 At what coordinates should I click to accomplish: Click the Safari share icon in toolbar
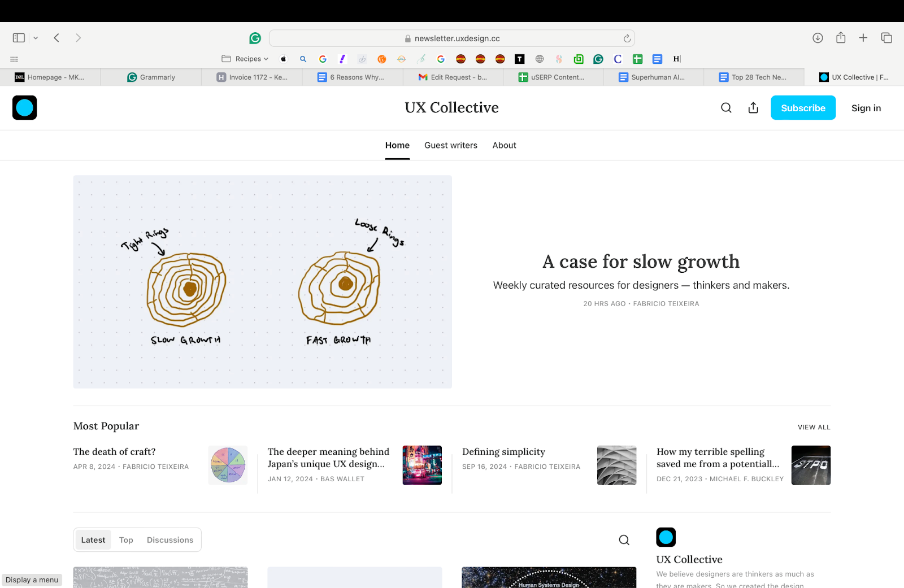[x=841, y=37]
